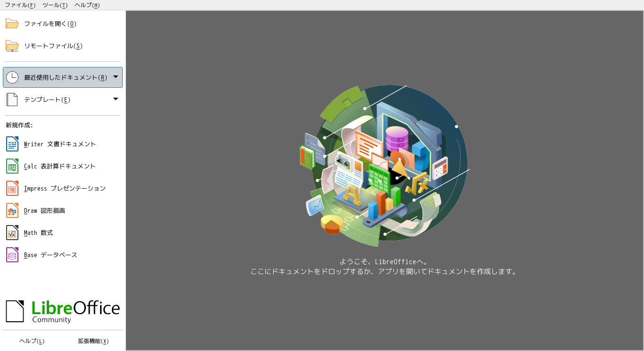Click the Base database icon
The image size is (644, 351).
(12, 255)
